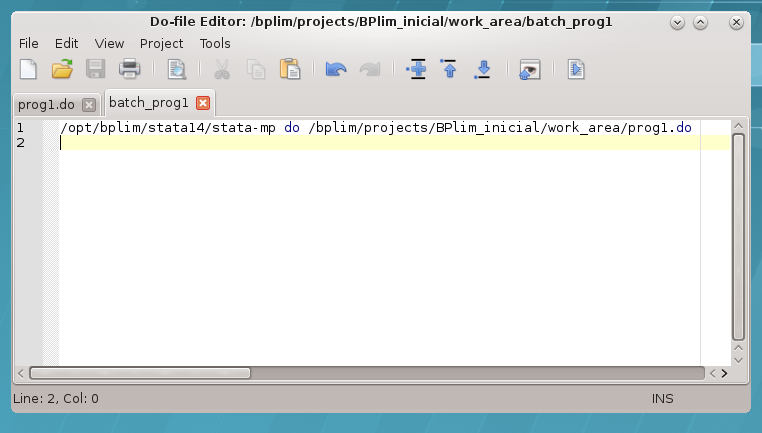
Task: Open the Tools menu
Action: [x=215, y=43]
